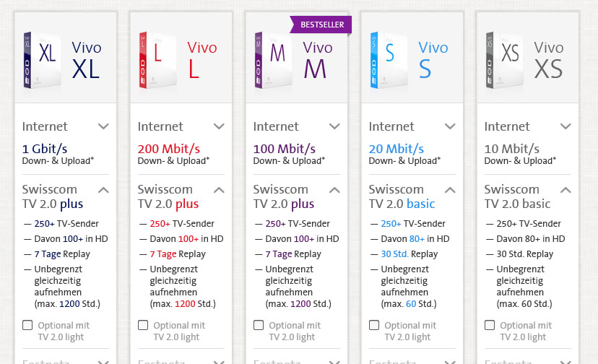Viewport: 598px width, 364px height.
Task: Tick TV 2.0 light checkbox for Vivo XS
Action: pyautogui.click(x=490, y=325)
